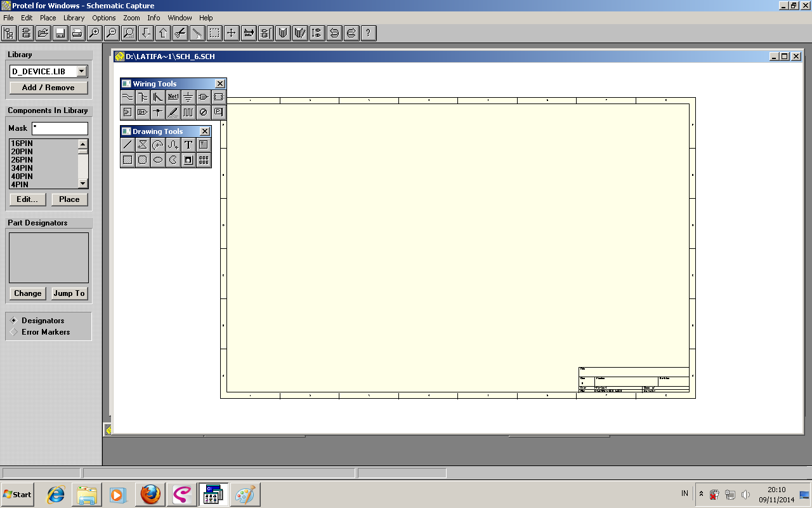Image resolution: width=812 pixels, height=508 pixels.
Task: Select the D1 port tool
Action: 143,112
